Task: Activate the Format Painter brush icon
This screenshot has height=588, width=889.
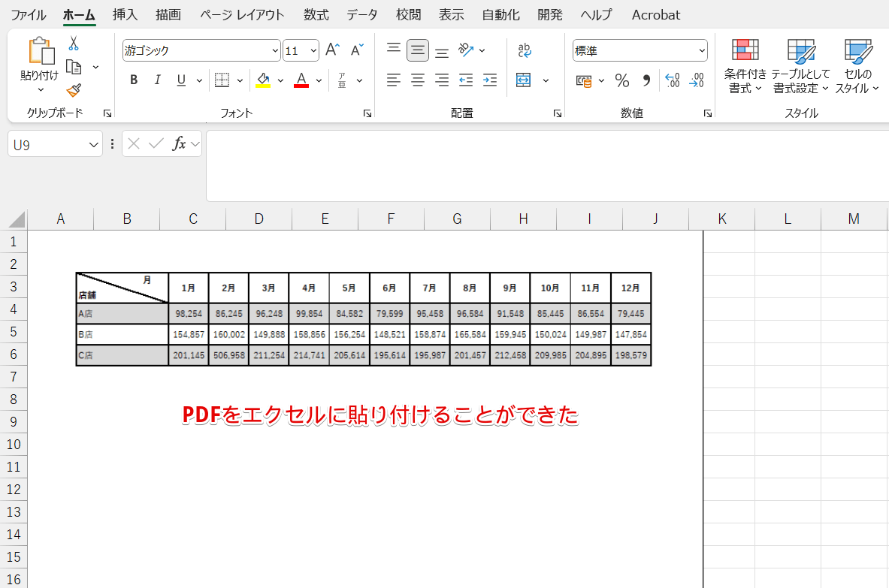Action: coord(73,90)
